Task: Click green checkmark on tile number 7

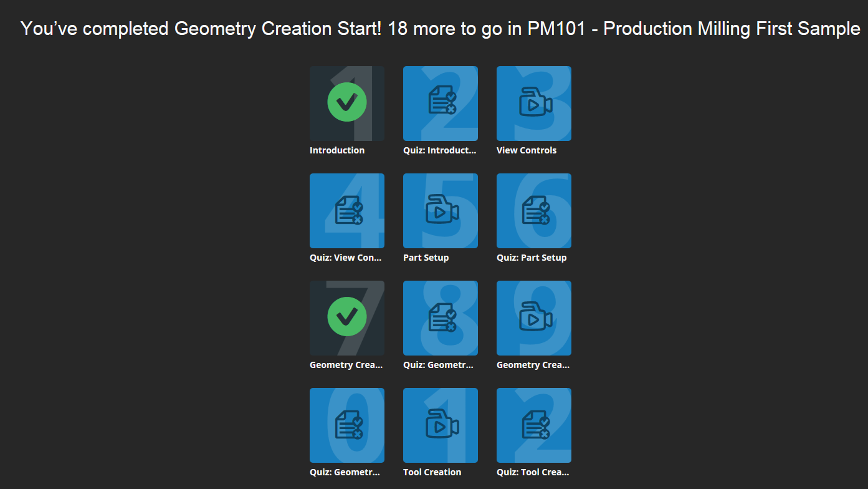Action: [x=347, y=317]
